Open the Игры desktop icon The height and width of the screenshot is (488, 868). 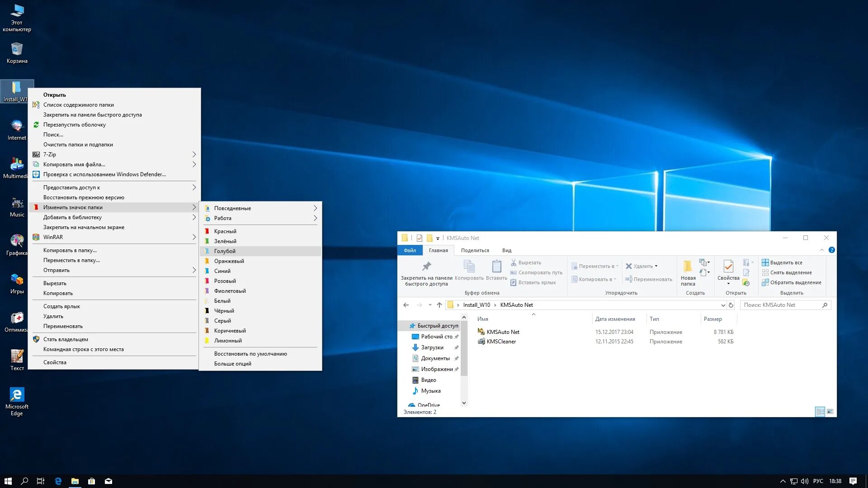click(17, 283)
